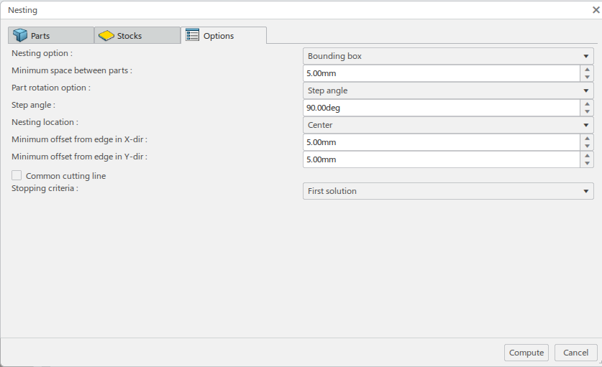Click the Y-dir edge offset field
Viewport: 602px width, 367px height.
pyautogui.click(x=442, y=159)
